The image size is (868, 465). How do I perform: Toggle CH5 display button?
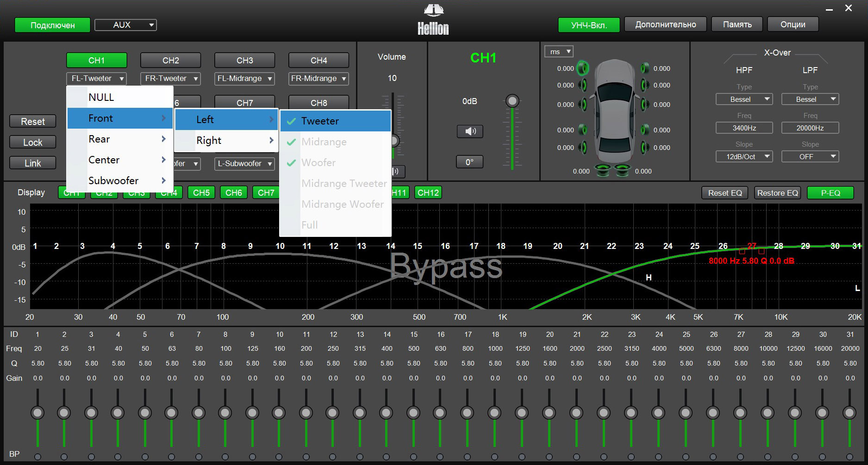coord(201,192)
